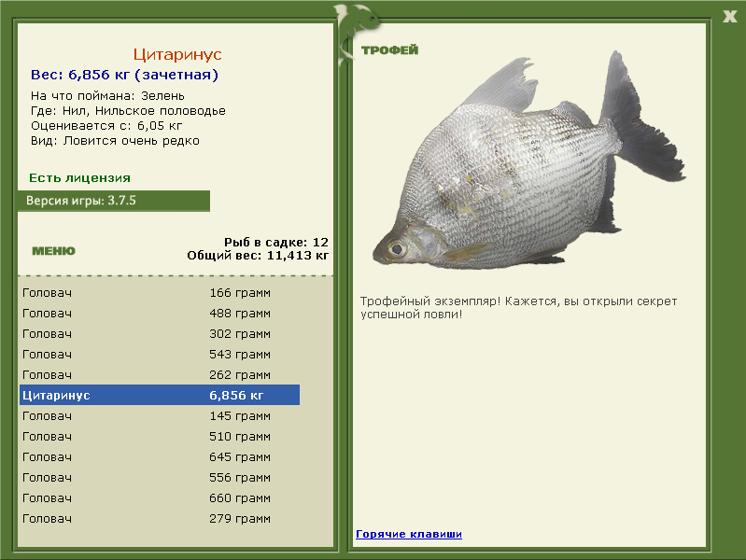Click the Версия игры: 3.7.5 bar

(x=114, y=201)
